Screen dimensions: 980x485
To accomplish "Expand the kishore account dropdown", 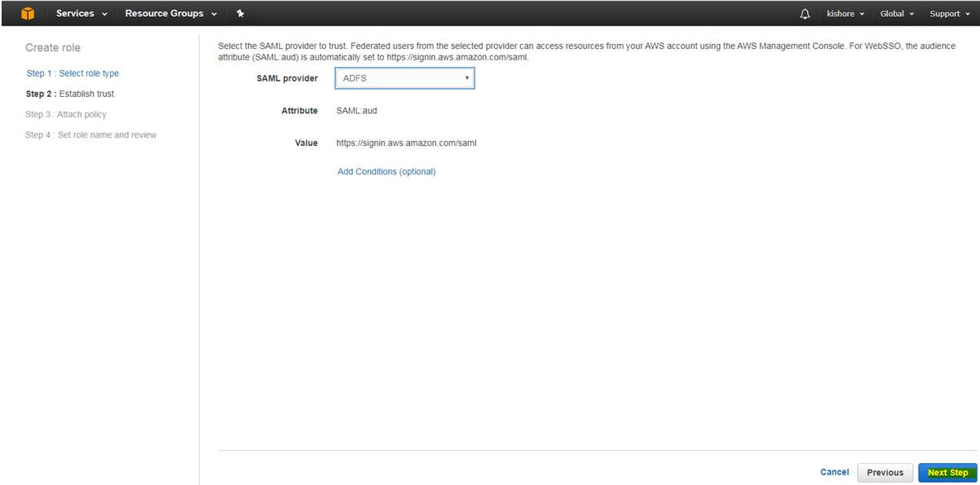I will (x=845, y=14).
